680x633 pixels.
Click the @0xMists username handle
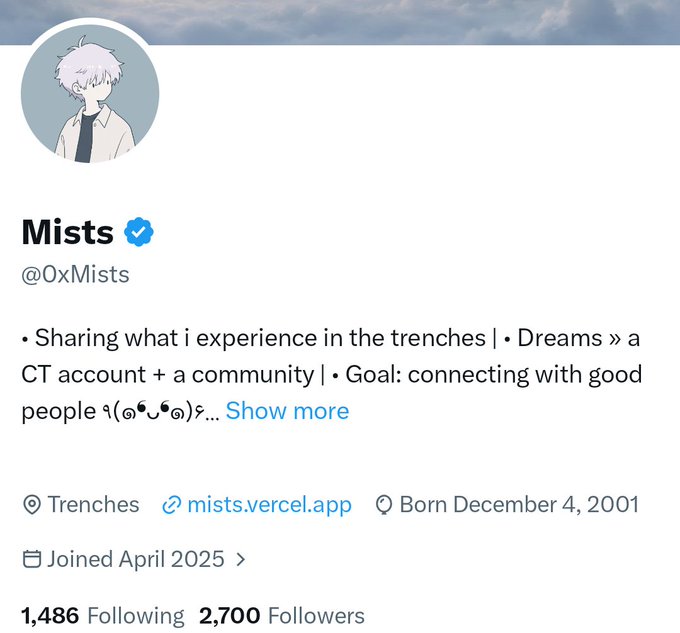pos(75,274)
